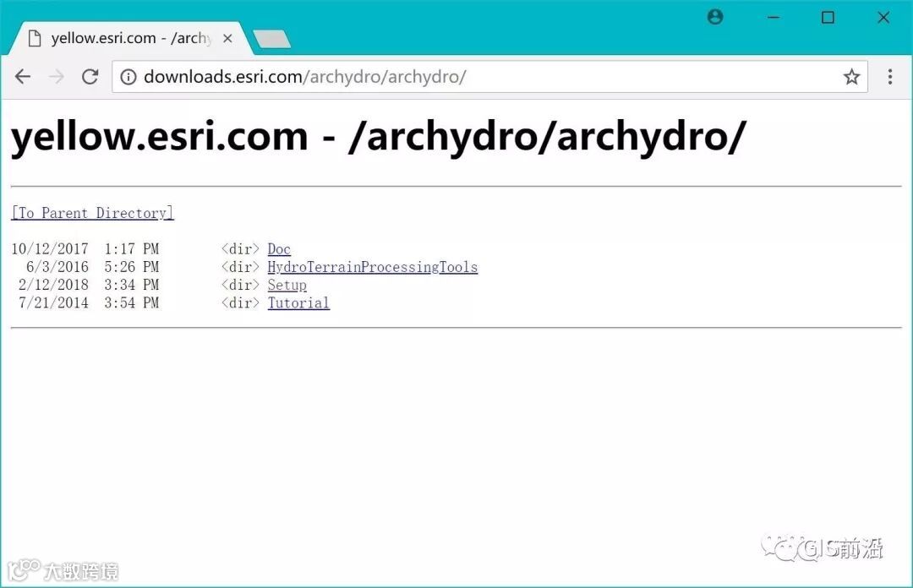Open the Tutorial directory
This screenshot has width=913, height=588.
pyautogui.click(x=298, y=302)
